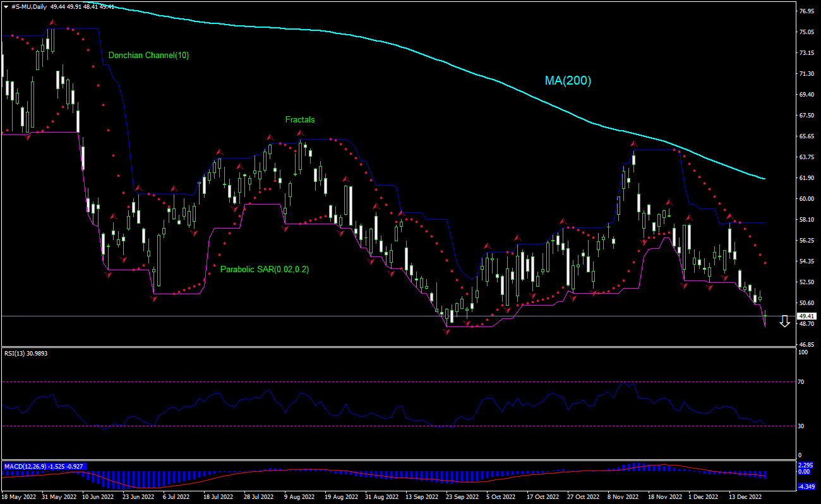Click the Fractals label

coord(300,119)
